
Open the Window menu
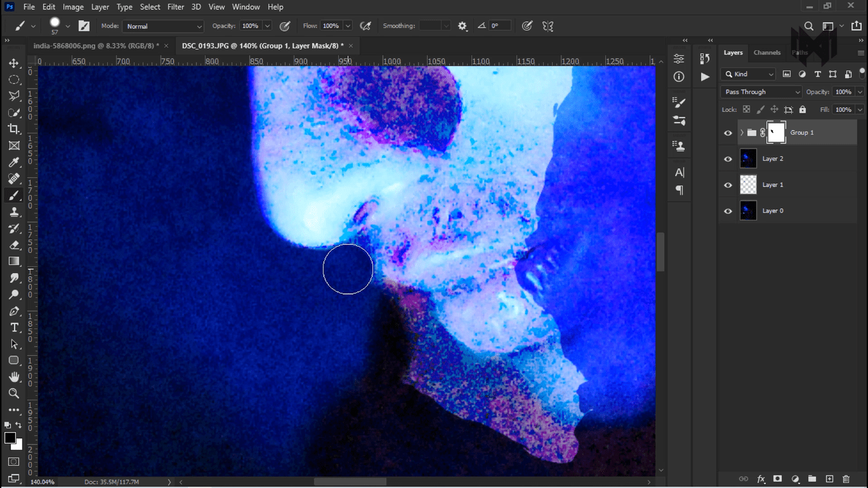pos(246,7)
